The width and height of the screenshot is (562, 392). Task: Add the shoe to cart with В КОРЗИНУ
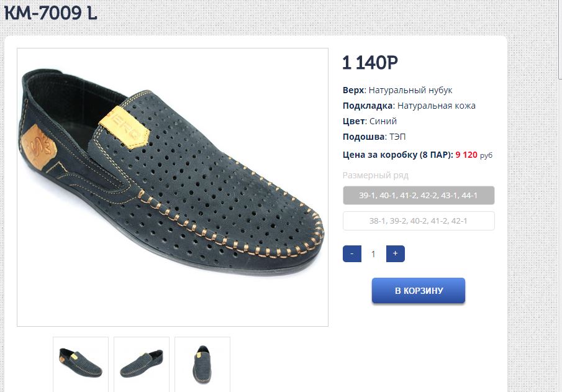coord(419,291)
